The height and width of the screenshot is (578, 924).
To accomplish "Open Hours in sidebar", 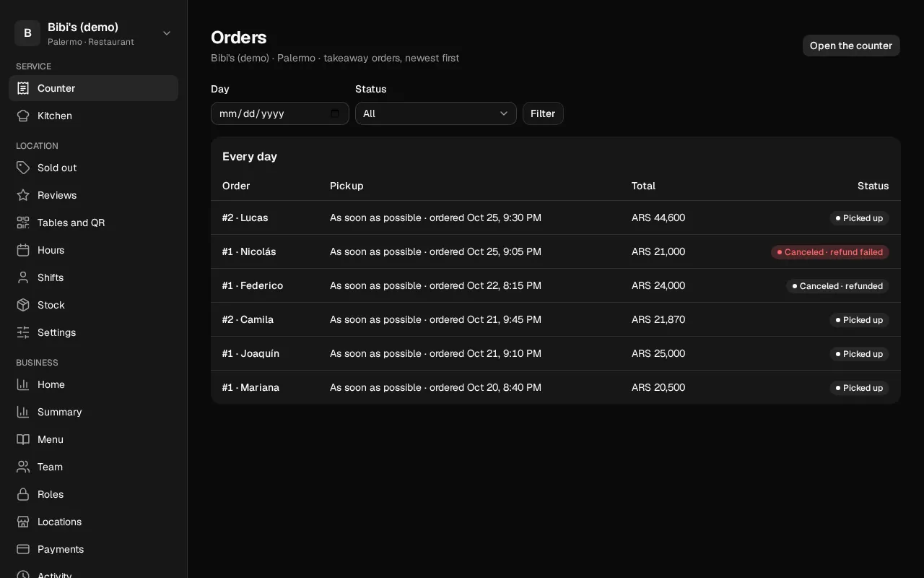I will click(x=93, y=250).
